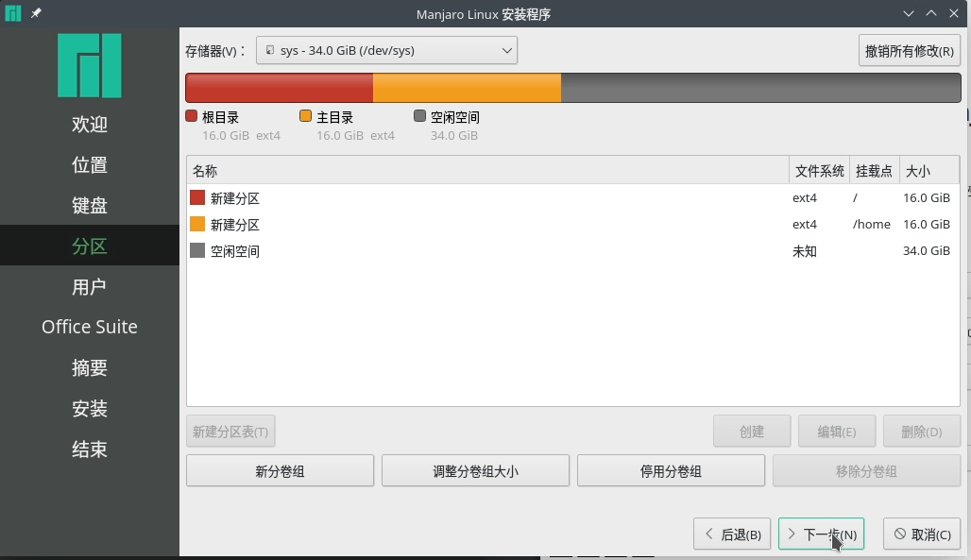Click the disk icon in storage combo box

click(270, 50)
